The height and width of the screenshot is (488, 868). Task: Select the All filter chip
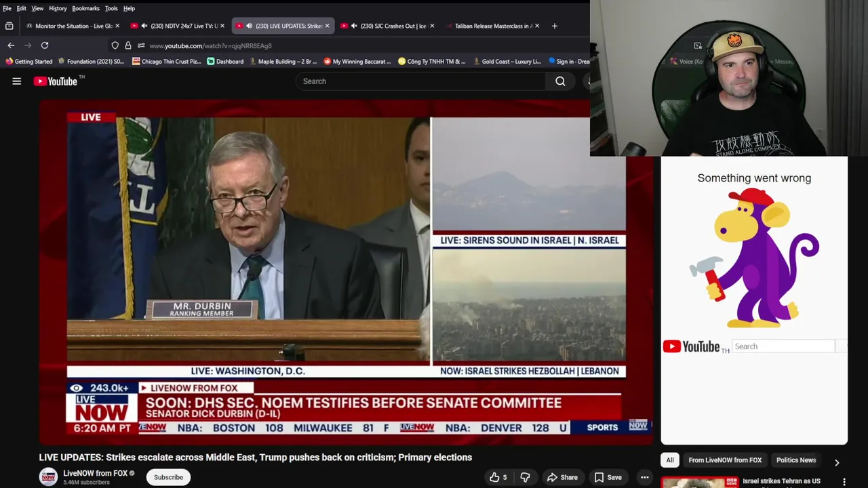tap(670, 460)
